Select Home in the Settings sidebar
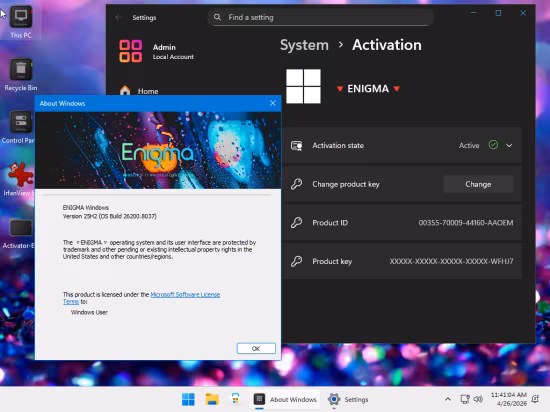This screenshot has height=412, width=550. 148,91
